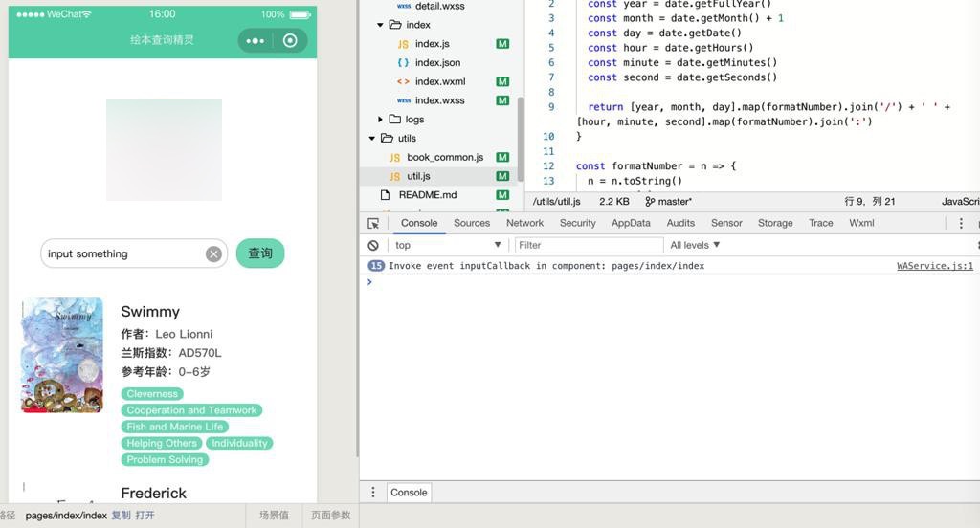The width and height of the screenshot is (980, 528).
Task: Open the Swimmy book cover thumbnail
Action: 62,355
